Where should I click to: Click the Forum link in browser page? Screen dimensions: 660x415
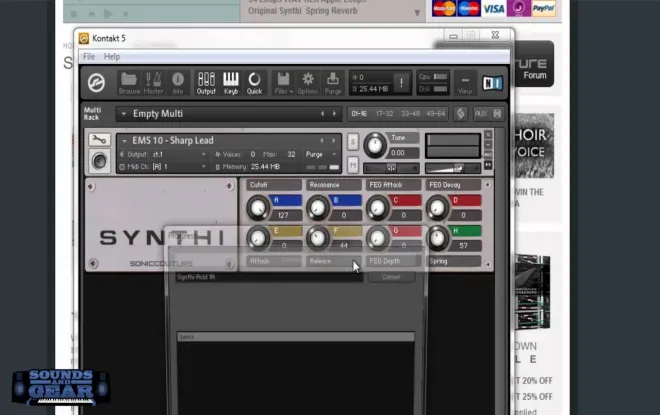point(535,75)
